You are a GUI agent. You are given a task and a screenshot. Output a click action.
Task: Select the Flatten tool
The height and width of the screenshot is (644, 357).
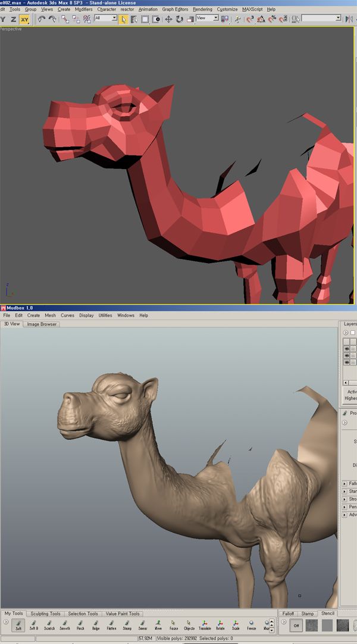pos(111,625)
